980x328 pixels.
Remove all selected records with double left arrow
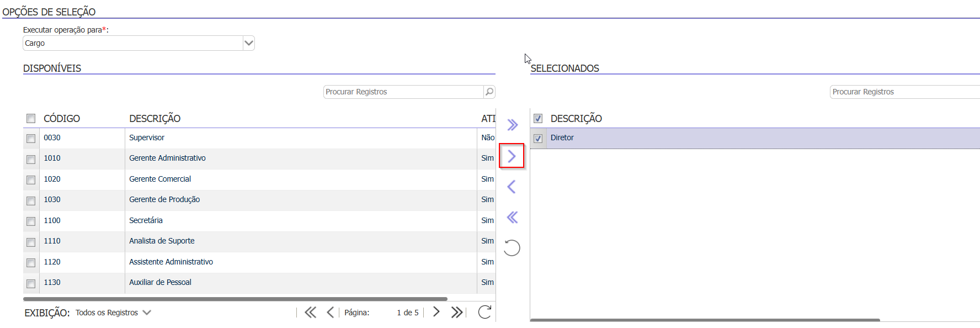tap(513, 217)
